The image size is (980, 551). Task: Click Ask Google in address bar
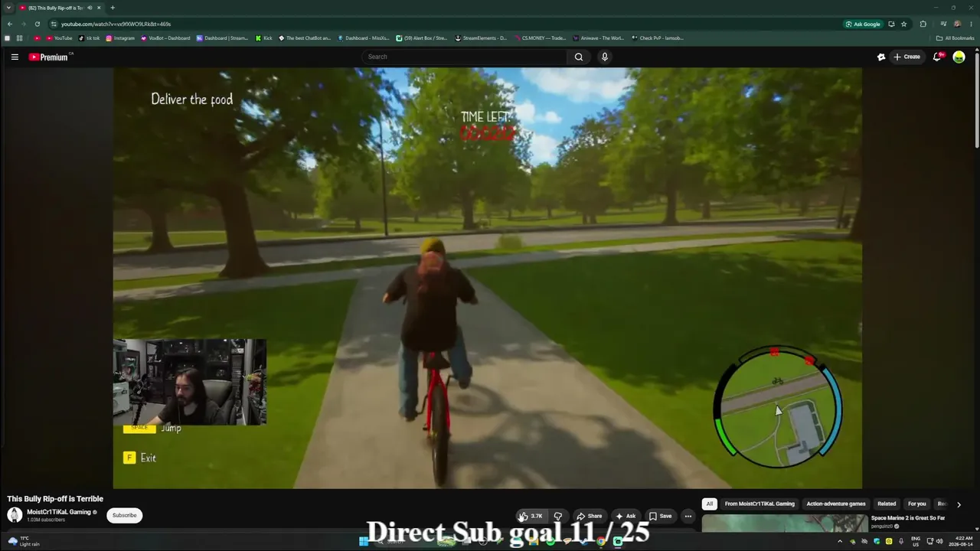(862, 24)
